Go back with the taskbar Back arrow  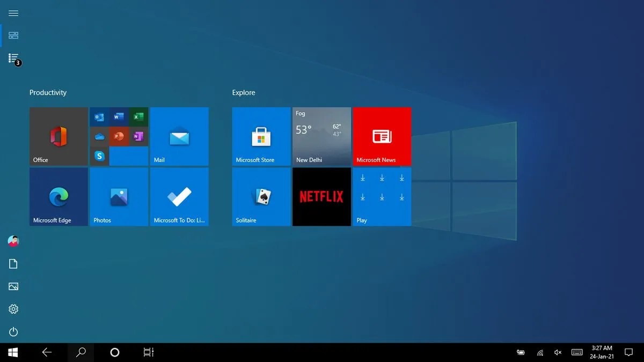pyautogui.click(x=47, y=352)
